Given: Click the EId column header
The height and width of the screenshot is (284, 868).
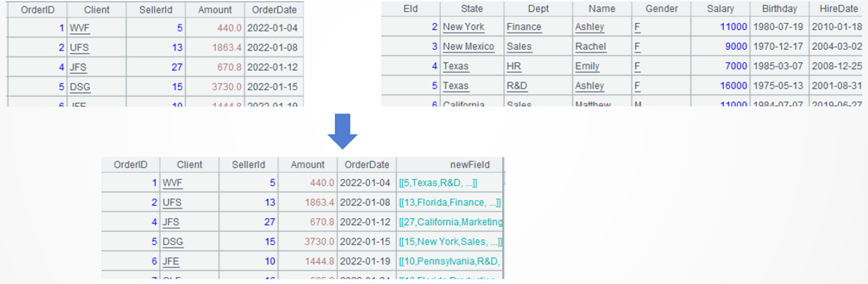Looking at the screenshot, I should coord(411,8).
